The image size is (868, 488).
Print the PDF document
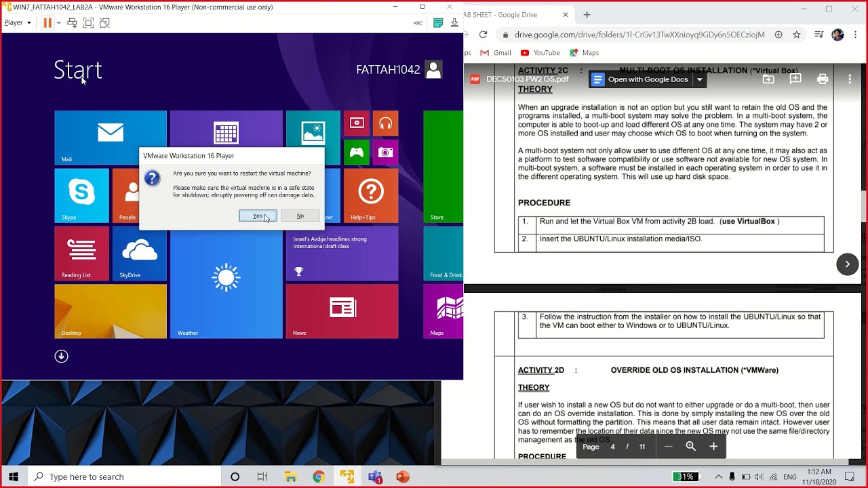tap(823, 79)
